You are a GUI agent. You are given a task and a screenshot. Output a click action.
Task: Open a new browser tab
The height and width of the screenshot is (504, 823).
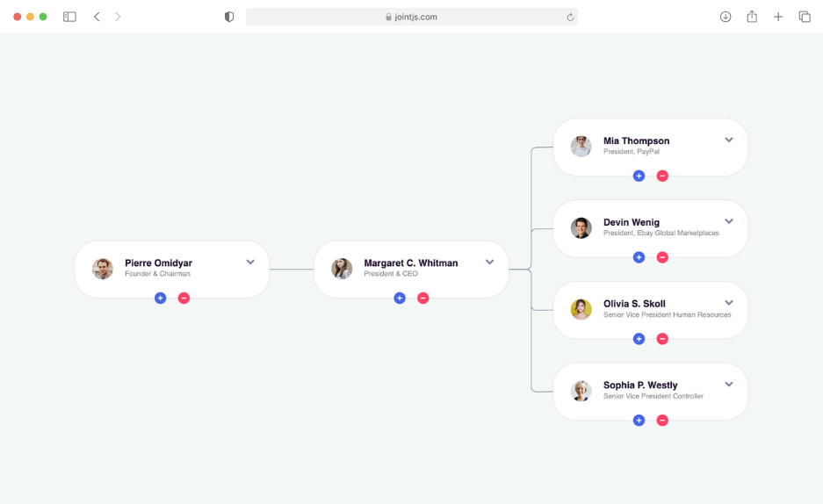(778, 17)
